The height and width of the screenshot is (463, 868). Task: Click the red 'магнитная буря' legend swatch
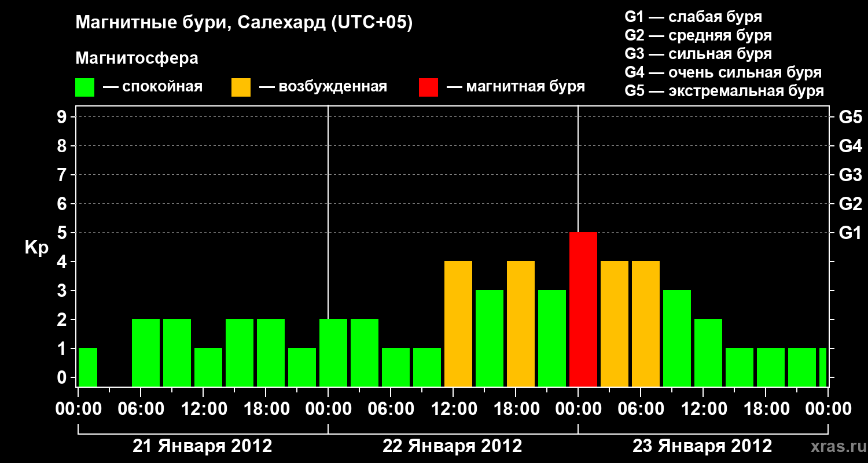click(x=429, y=87)
